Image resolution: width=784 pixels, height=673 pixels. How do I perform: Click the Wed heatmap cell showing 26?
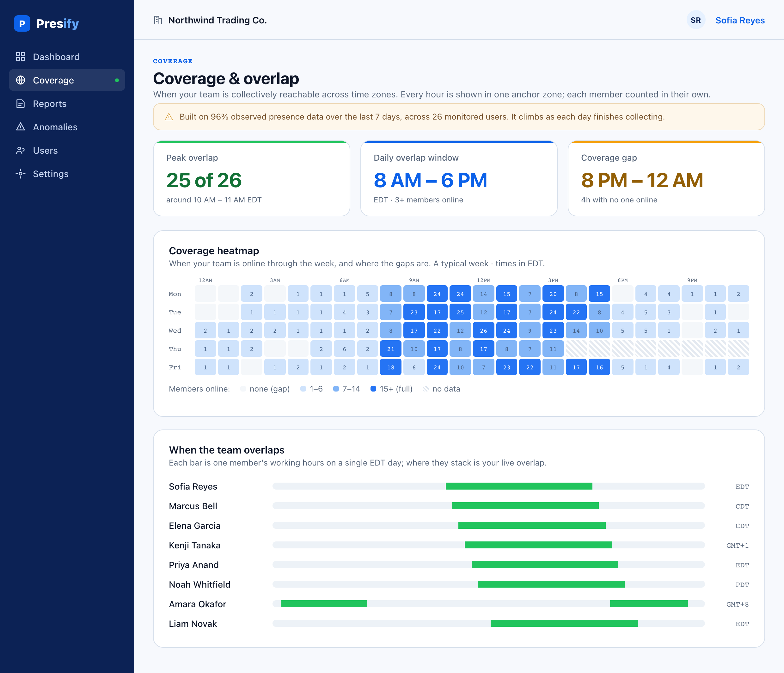tap(484, 330)
